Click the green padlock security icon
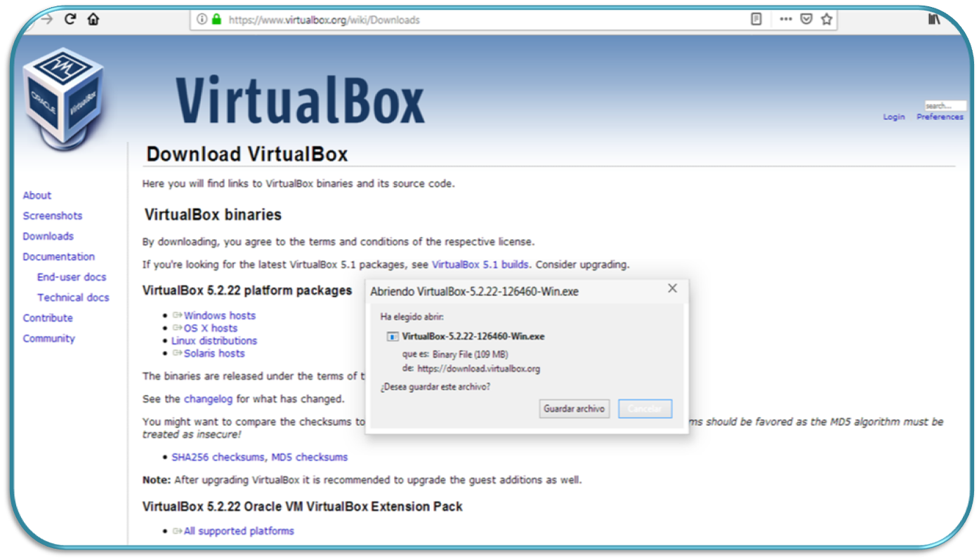The width and height of the screenshot is (979, 560). click(x=216, y=20)
